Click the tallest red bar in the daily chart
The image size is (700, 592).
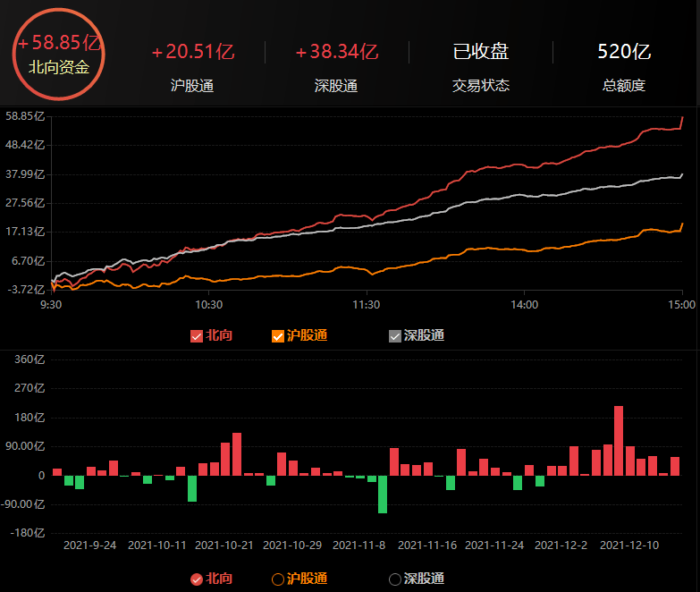tap(619, 440)
